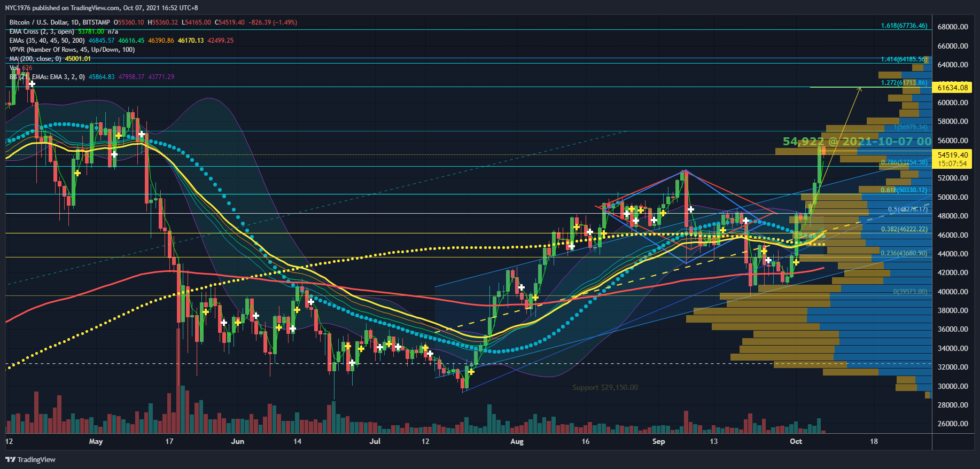Screen dimensions: 980x469
Task: Click 50000.00 on the price axis
Action: tap(953, 197)
